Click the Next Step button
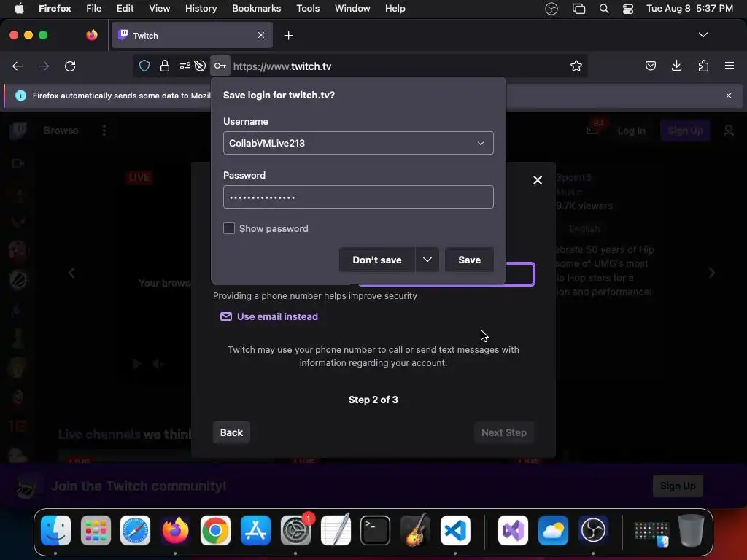The height and width of the screenshot is (560, 747). pos(503,432)
